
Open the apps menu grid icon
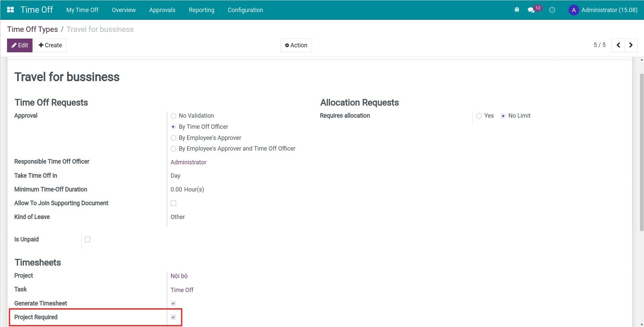tap(10, 10)
